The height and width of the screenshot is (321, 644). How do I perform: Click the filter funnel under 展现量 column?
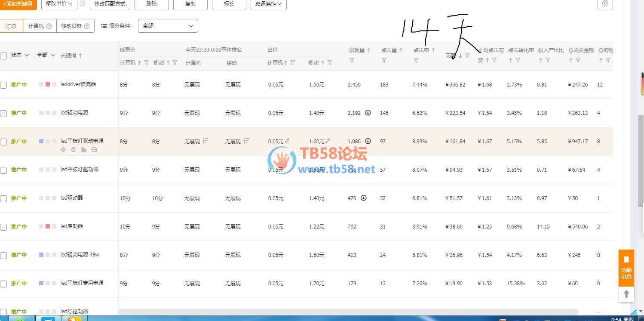click(352, 61)
